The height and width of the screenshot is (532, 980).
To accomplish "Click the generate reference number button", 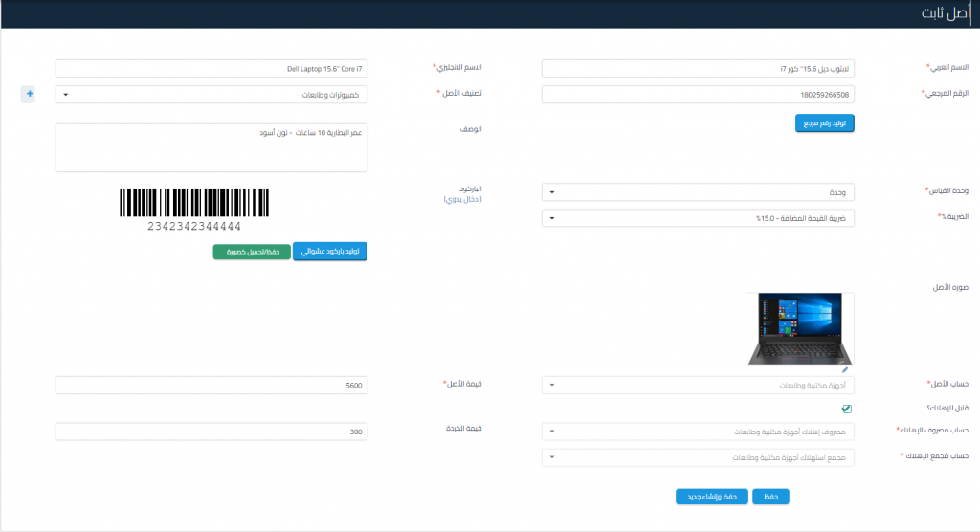I will (824, 123).
